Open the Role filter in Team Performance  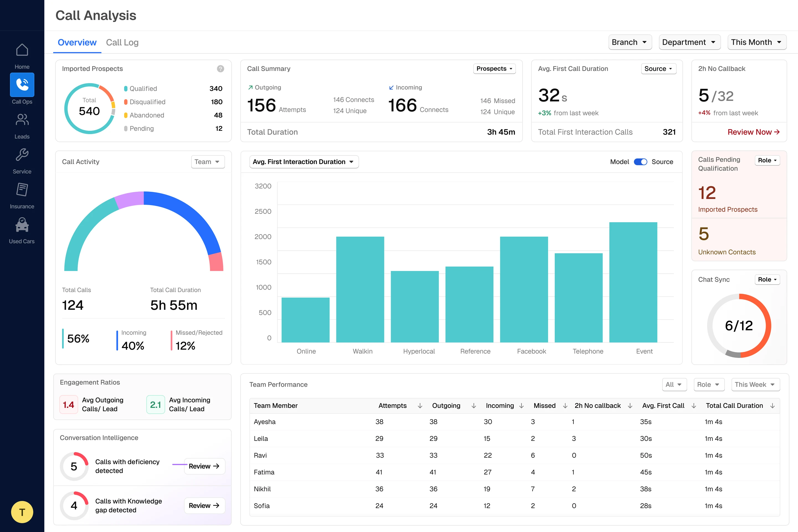[709, 385]
